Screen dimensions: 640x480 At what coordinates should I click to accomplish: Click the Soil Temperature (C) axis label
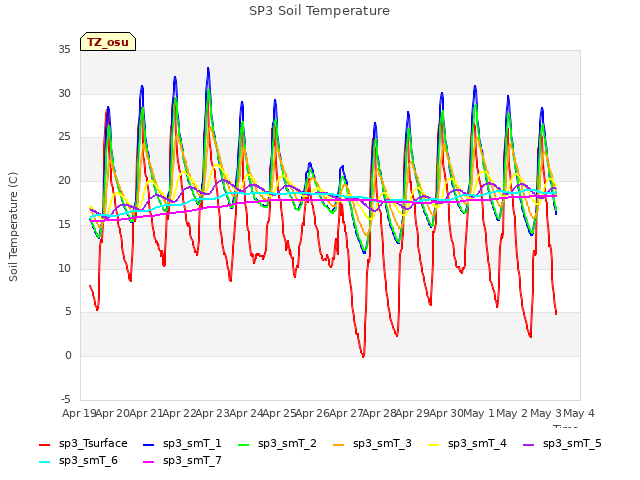[x=13, y=227]
